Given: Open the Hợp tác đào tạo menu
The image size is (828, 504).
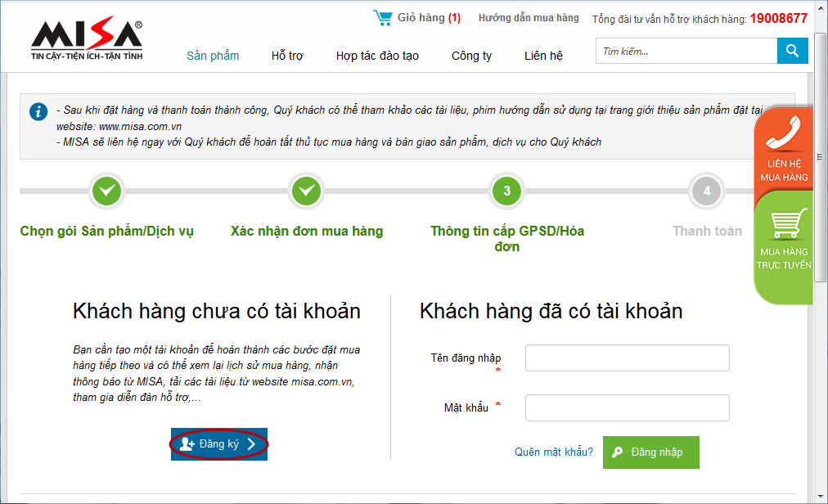Looking at the screenshot, I should [377, 56].
